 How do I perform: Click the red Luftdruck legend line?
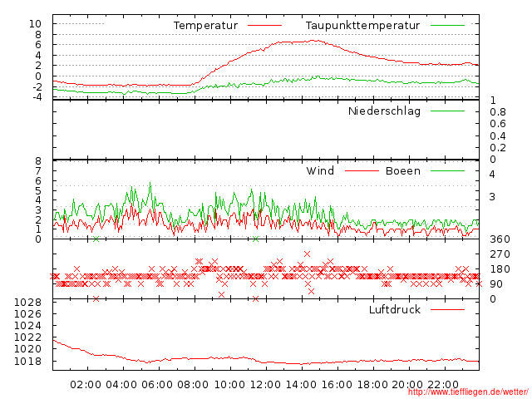click(x=447, y=309)
